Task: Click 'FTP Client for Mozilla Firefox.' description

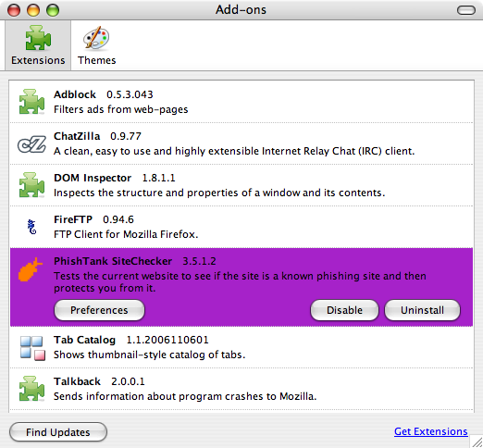Action: click(x=126, y=234)
